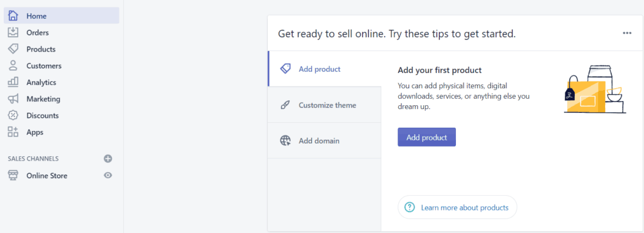The height and width of the screenshot is (233, 644).
Task: Click the Analytics bar chart icon
Action: [x=13, y=82]
